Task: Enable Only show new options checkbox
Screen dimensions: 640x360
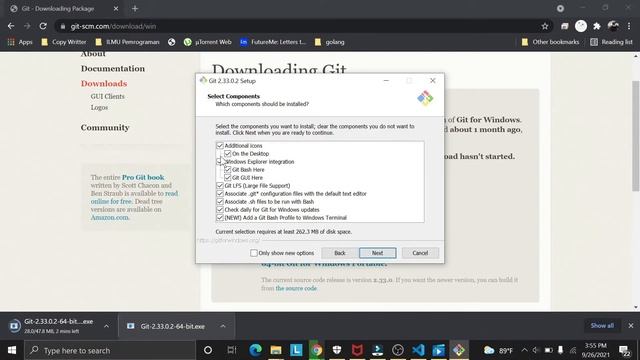Action: tap(254, 253)
